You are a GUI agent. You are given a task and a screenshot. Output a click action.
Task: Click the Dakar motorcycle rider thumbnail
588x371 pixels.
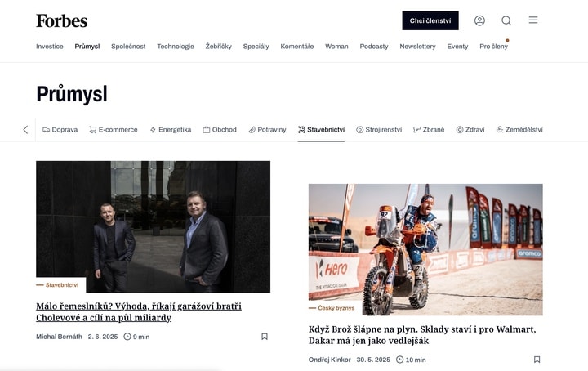[x=425, y=249]
